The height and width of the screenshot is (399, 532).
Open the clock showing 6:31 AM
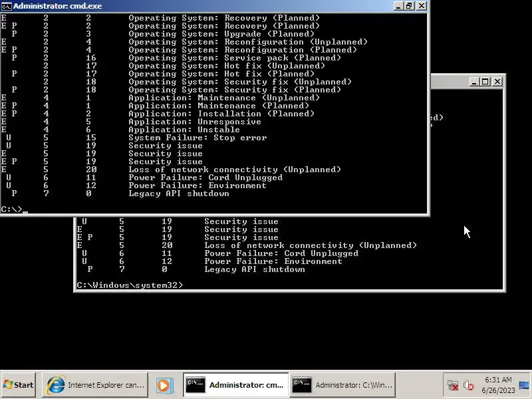[498, 385]
